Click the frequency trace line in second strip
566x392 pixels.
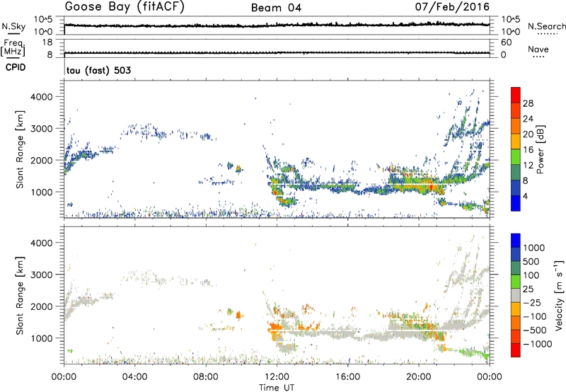277,53
